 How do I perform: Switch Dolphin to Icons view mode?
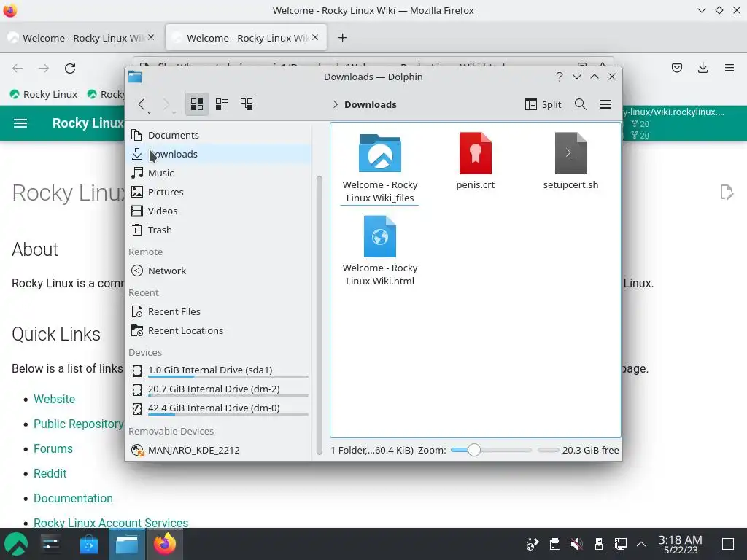pyautogui.click(x=197, y=104)
